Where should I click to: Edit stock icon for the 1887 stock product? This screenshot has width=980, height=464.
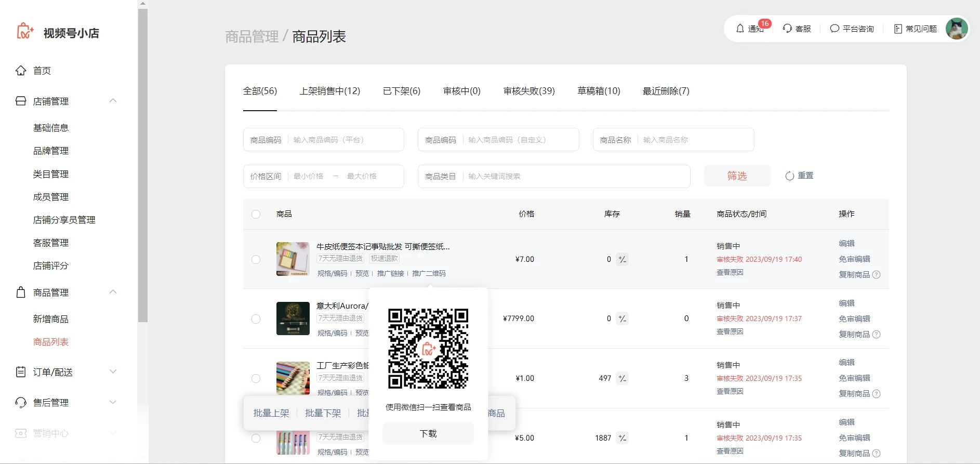tap(622, 438)
